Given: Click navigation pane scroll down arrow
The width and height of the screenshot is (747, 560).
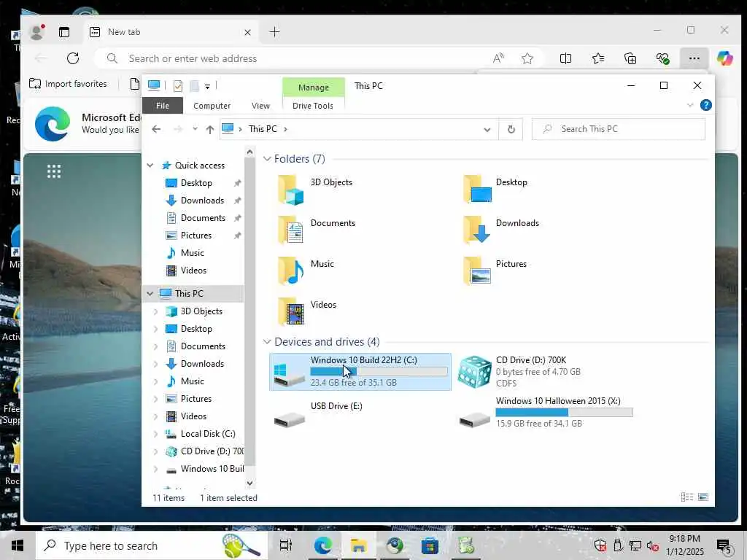Looking at the screenshot, I should [249, 483].
